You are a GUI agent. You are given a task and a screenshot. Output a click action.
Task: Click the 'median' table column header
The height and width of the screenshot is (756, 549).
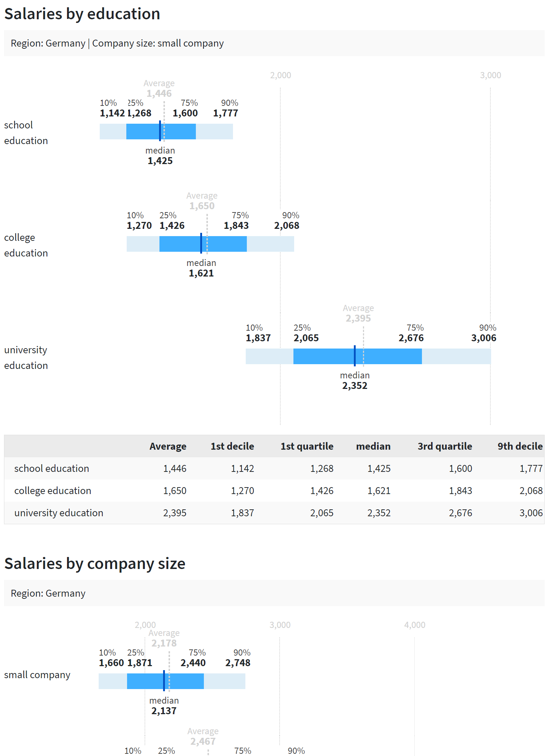373,446
